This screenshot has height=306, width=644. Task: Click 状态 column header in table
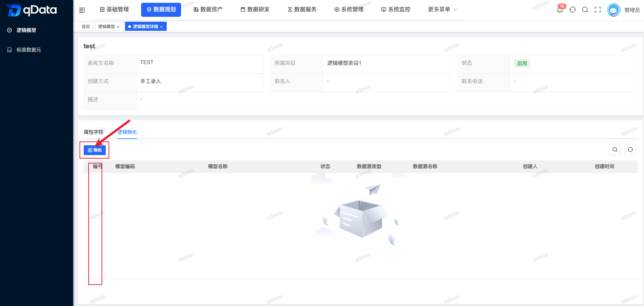325,167
